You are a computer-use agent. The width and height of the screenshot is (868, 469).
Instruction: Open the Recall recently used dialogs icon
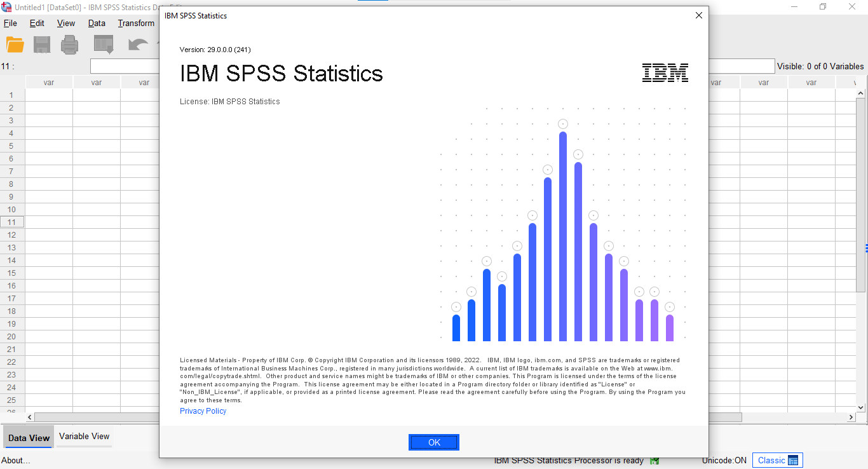[104, 44]
